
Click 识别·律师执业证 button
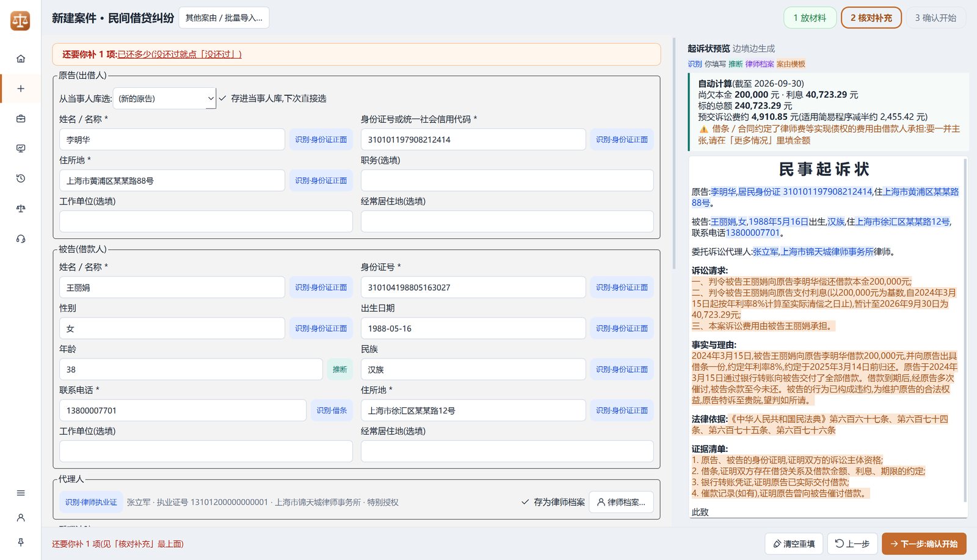[91, 502]
